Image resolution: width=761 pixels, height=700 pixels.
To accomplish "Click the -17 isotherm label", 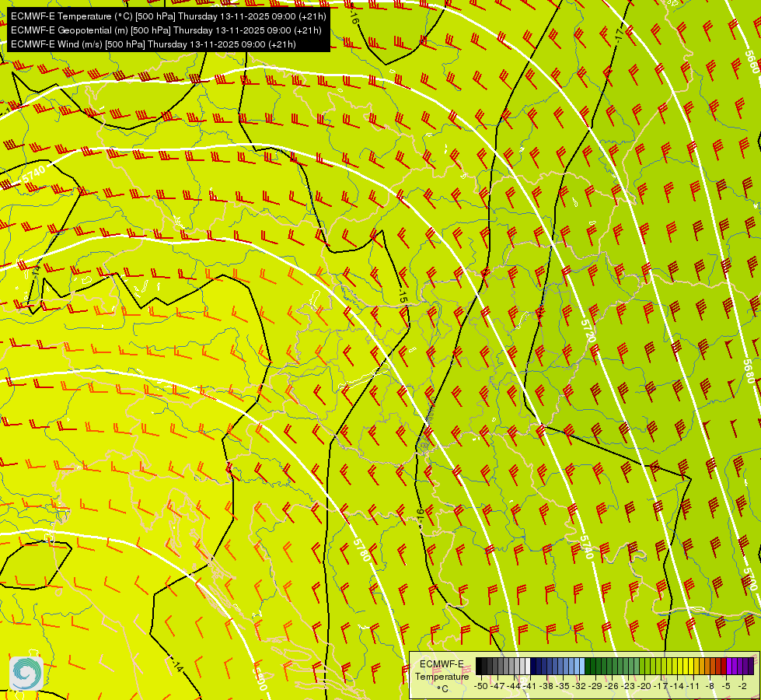I will pos(618,34).
